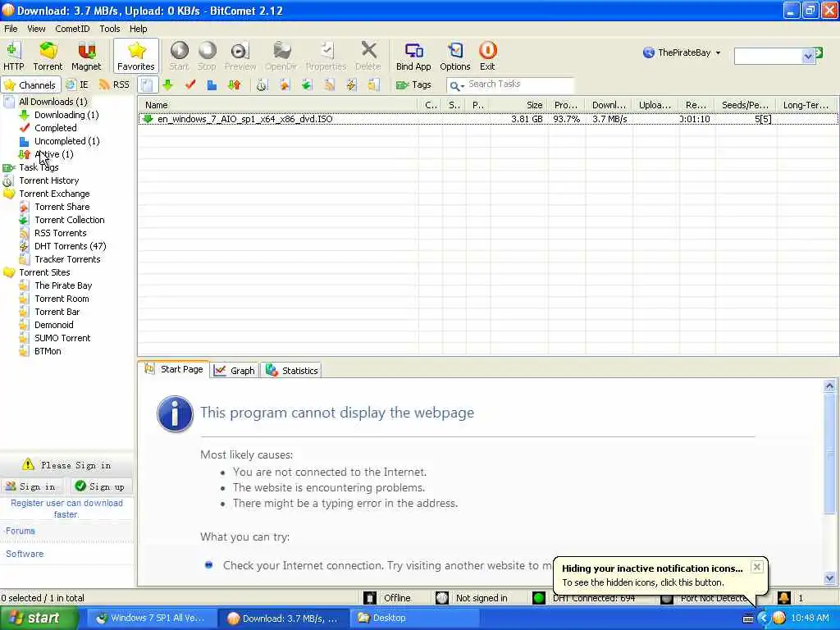
Task: Expand the search box dropdown arrow
Action: click(808, 56)
